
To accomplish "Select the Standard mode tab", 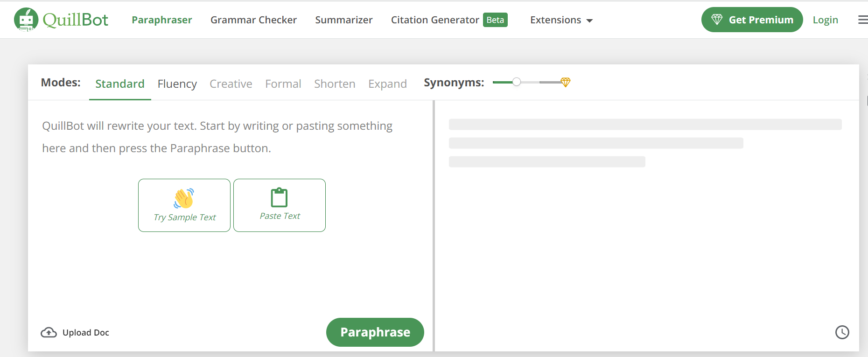I will coord(120,84).
